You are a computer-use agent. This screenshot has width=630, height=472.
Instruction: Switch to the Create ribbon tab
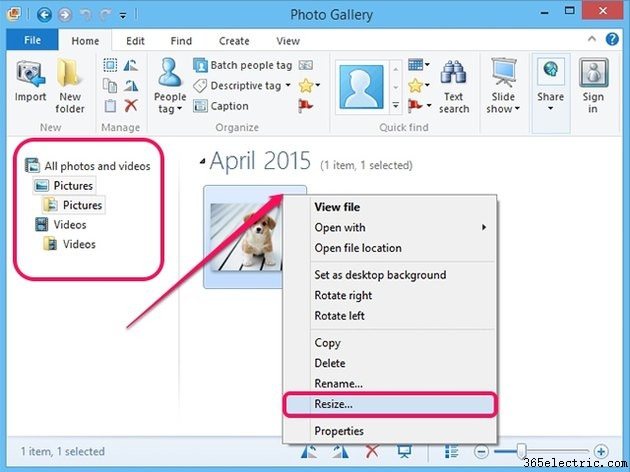coord(234,41)
